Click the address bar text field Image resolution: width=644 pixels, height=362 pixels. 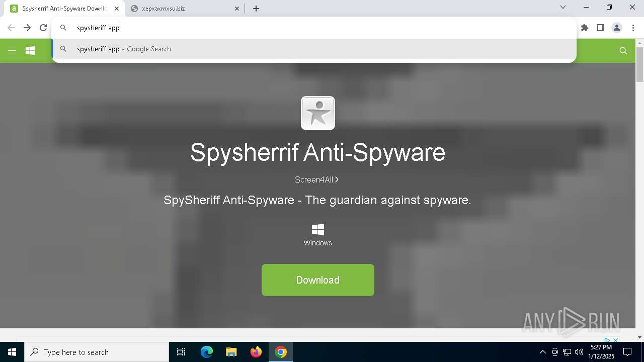click(314, 28)
